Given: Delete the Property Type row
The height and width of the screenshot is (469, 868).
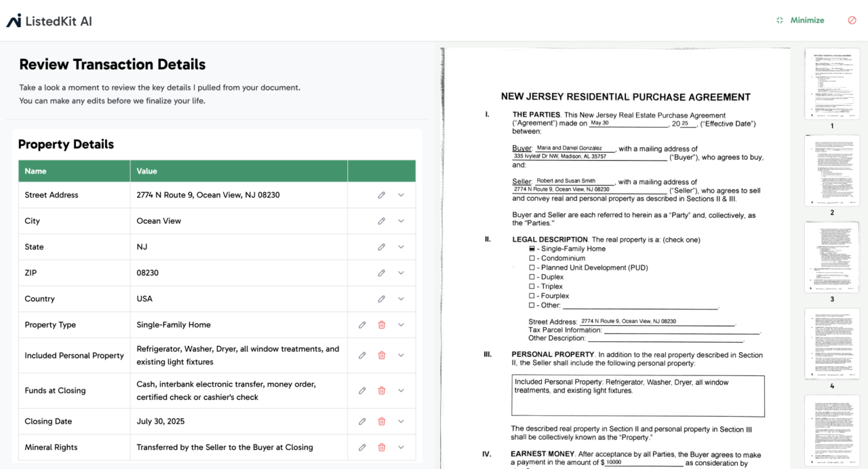Looking at the screenshot, I should coord(382,325).
